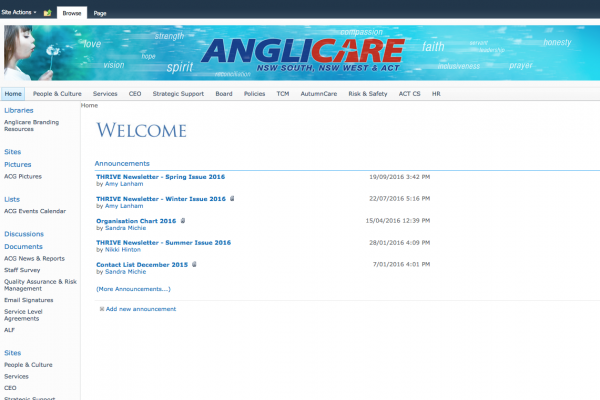Image resolution: width=600 pixels, height=400 pixels.
Task: Open the ALF sidebar link
Action: point(9,330)
